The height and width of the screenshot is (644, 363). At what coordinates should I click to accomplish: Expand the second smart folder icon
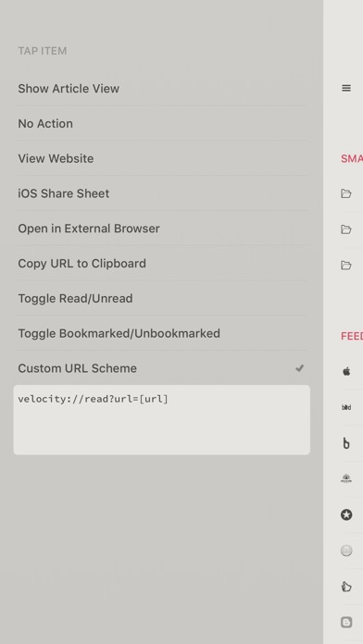point(346,229)
